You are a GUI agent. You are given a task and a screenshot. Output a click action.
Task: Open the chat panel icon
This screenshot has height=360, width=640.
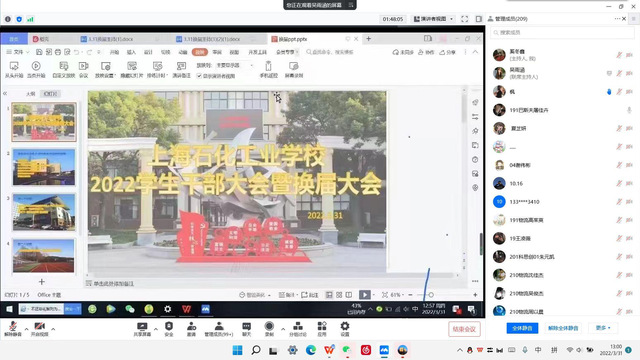(247, 329)
